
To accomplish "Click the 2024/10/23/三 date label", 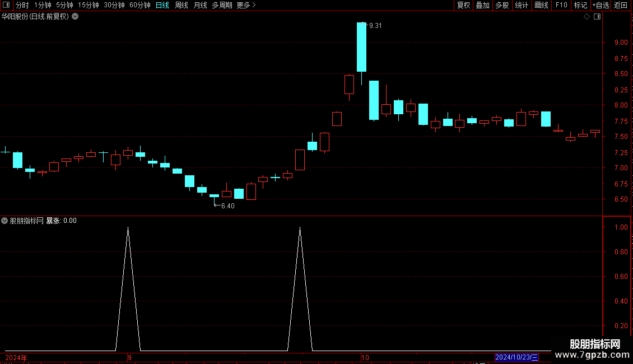I will point(516,357).
